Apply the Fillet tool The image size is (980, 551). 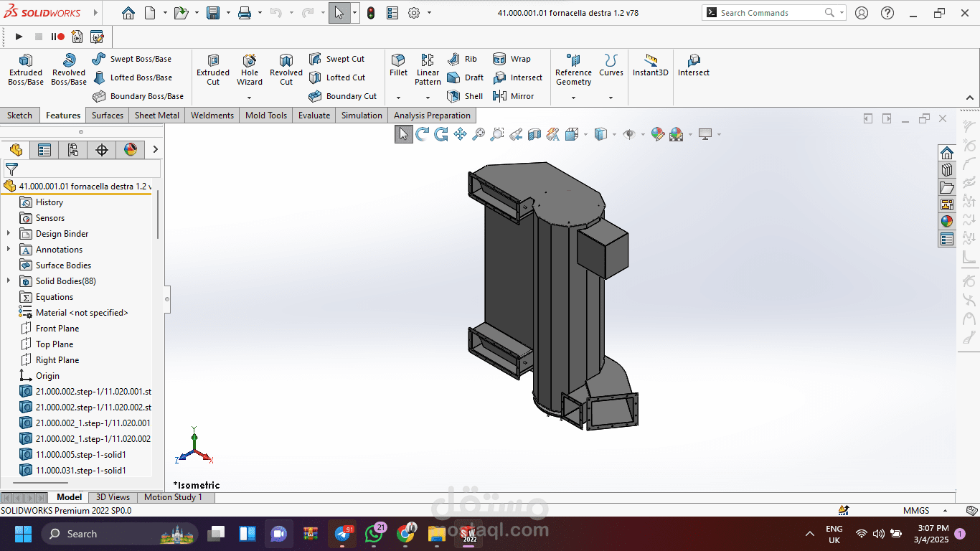pos(398,65)
